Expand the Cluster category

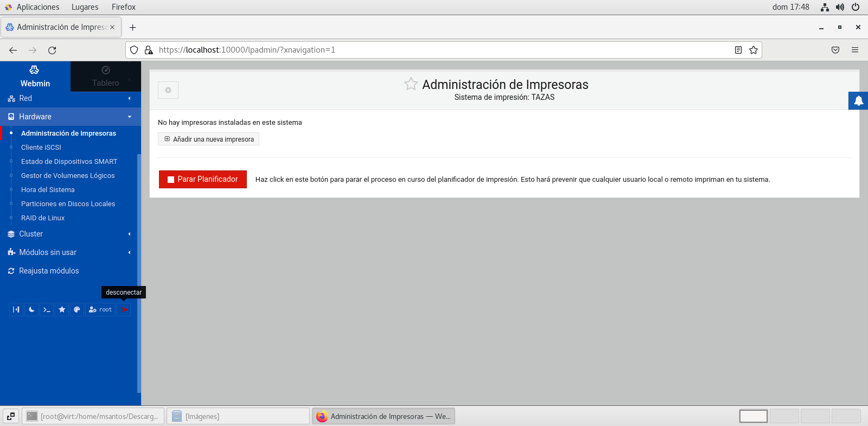tap(31, 234)
